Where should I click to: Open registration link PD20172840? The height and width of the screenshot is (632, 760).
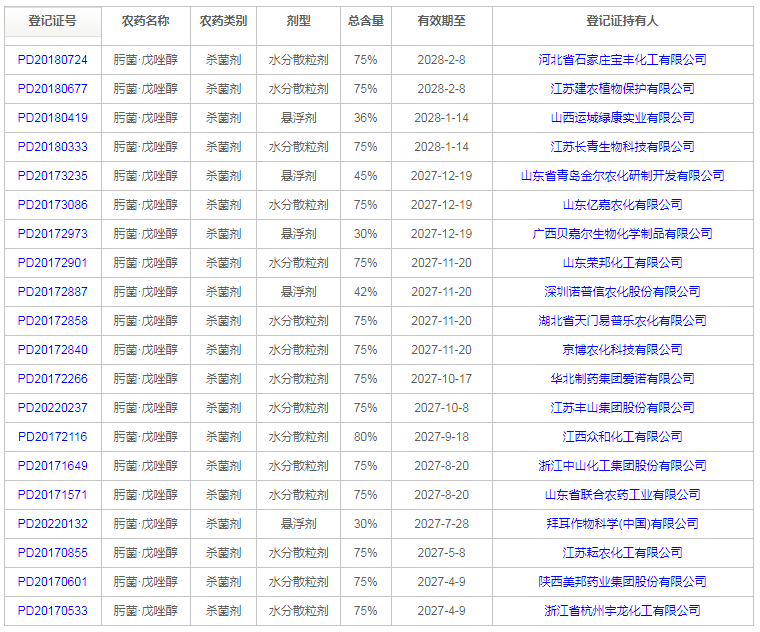pos(52,350)
